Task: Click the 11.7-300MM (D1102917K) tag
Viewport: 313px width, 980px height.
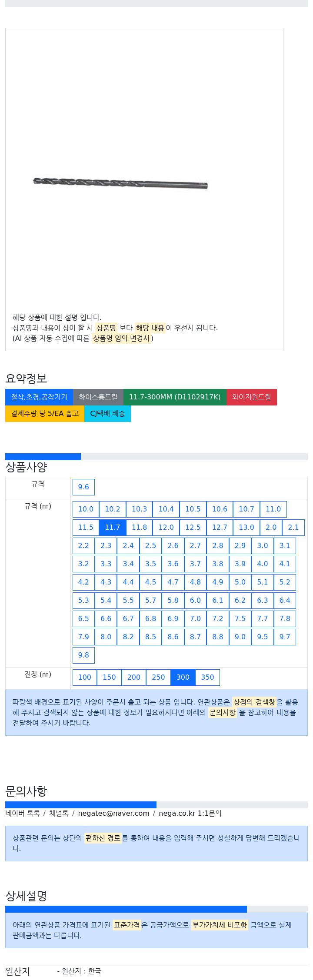Action: click(175, 397)
